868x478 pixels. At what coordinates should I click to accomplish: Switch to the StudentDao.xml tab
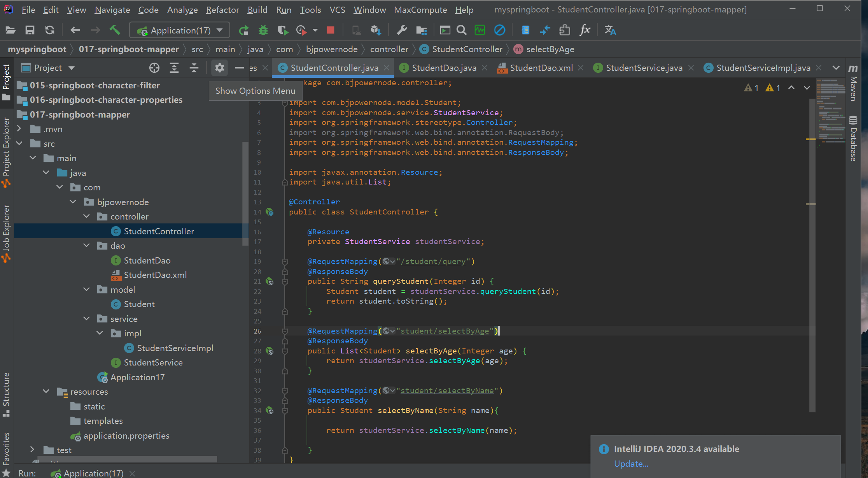coord(541,68)
